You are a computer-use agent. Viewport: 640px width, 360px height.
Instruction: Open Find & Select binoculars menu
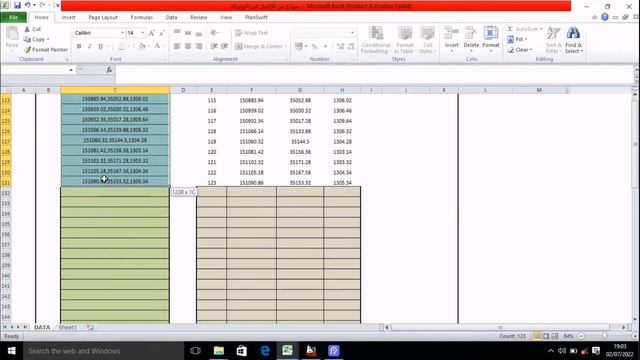coord(573,40)
